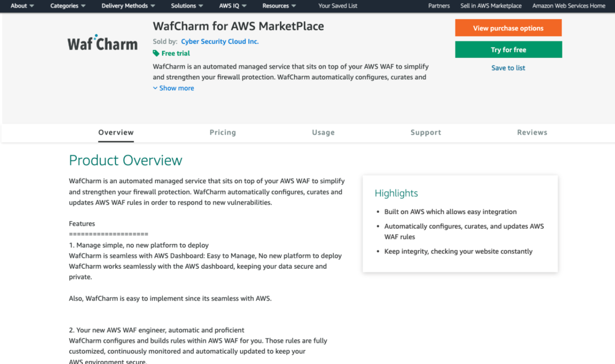Screen dimensions: 615x364
Task: Open the Categories dropdown menu
Action: [68, 6]
